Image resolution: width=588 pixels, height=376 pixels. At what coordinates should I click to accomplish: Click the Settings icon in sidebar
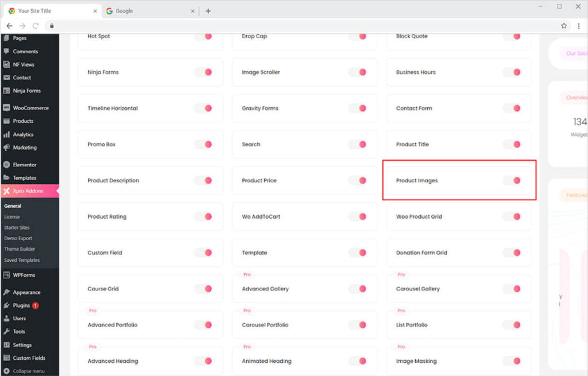click(7, 345)
